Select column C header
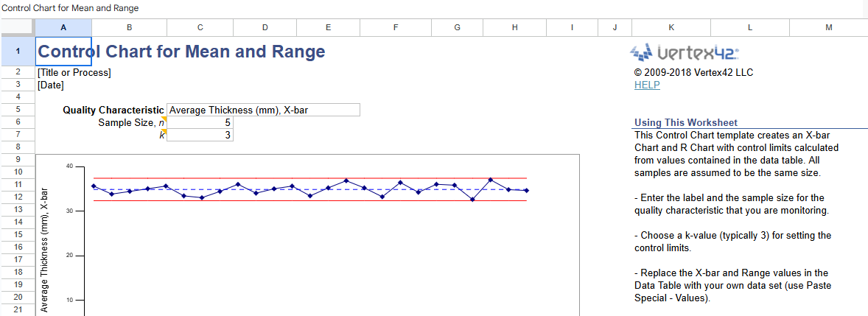The height and width of the screenshot is (316, 868). point(200,27)
